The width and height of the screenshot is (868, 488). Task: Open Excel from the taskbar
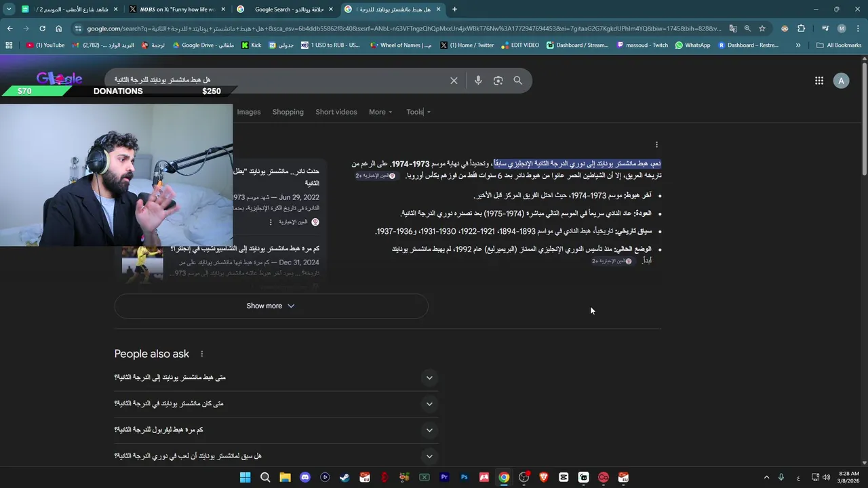(x=425, y=477)
